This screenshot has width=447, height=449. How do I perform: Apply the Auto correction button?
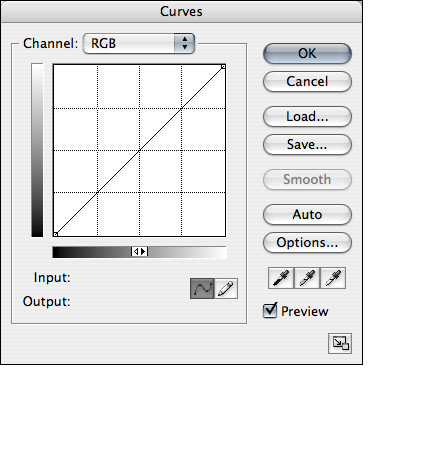coord(307,214)
